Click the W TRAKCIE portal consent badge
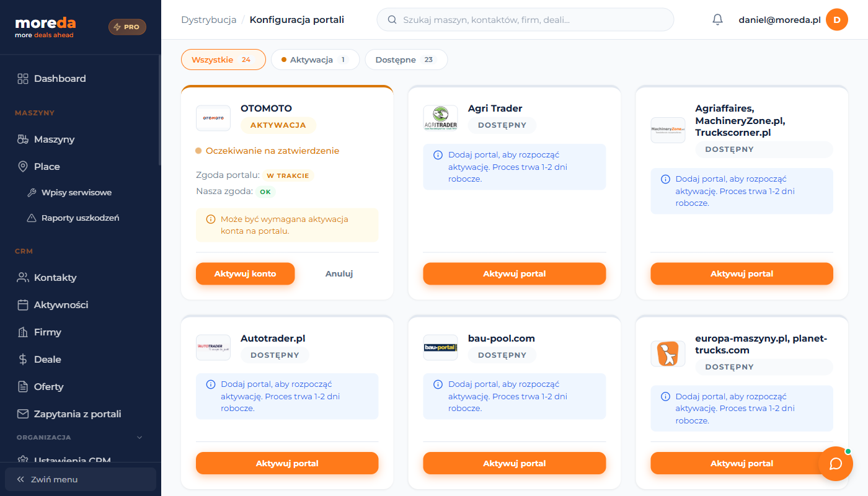Image resolution: width=868 pixels, height=496 pixels. click(288, 175)
